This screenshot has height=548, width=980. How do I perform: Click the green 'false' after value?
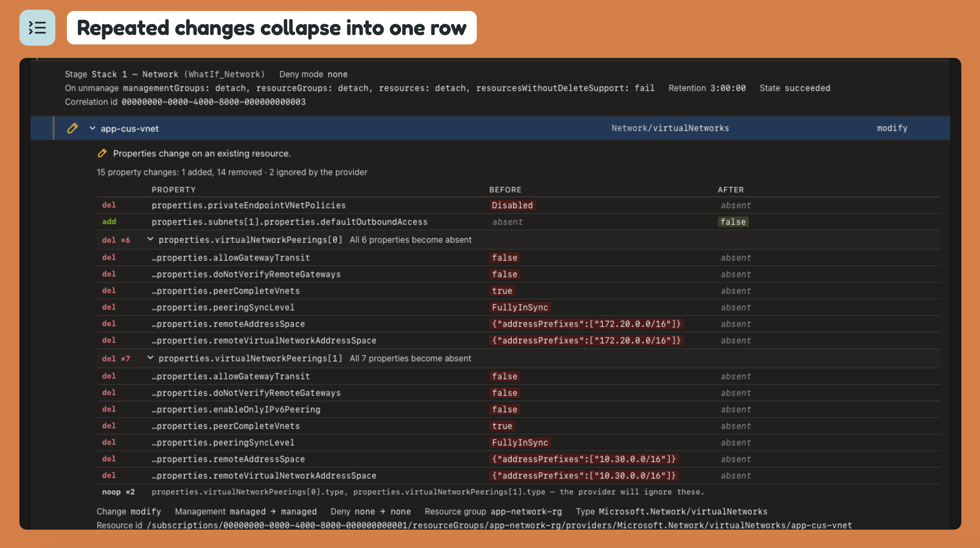click(x=733, y=222)
